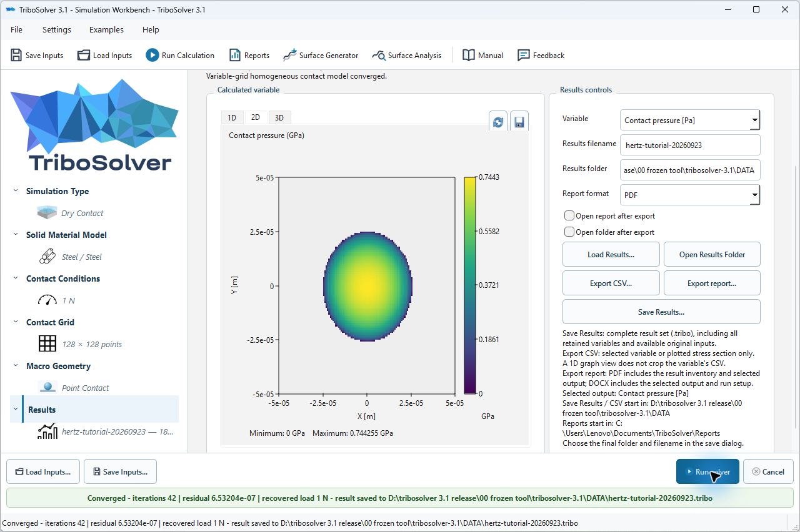Enable Open folder after export
The width and height of the screenshot is (800, 532).
(569, 232)
